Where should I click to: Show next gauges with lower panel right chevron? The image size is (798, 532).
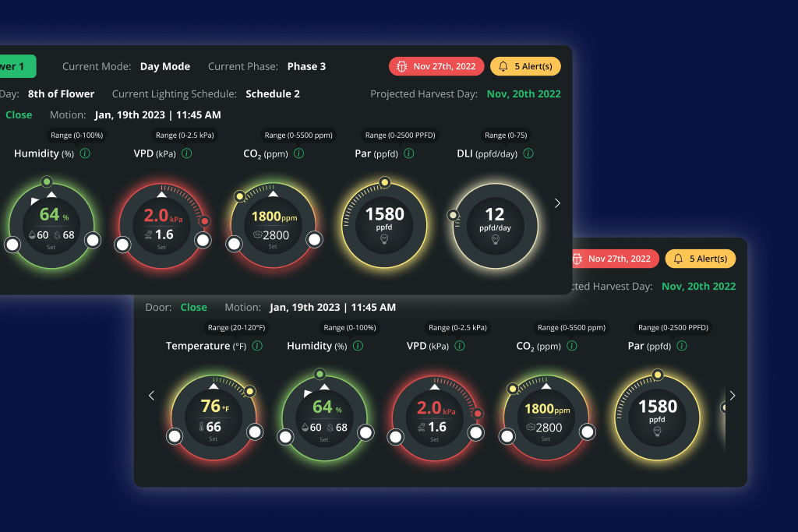733,396
